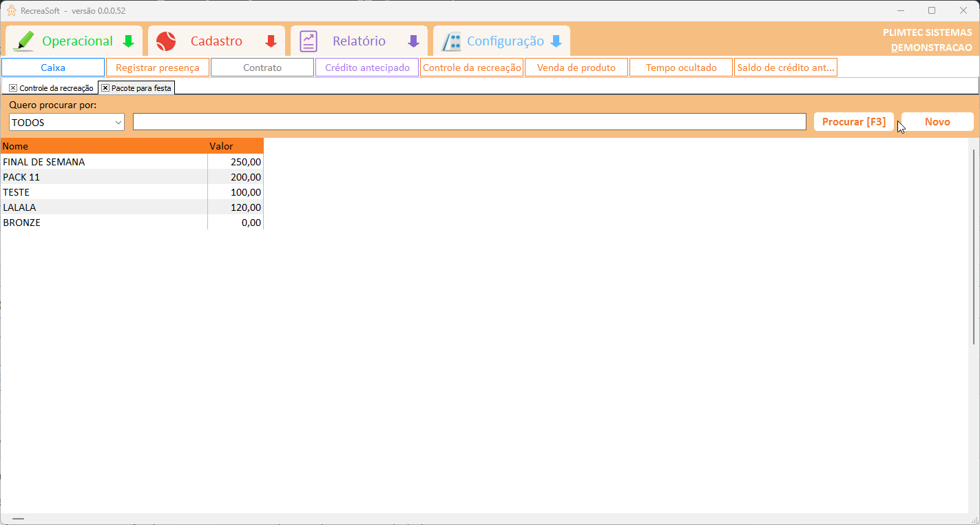Open the Caixa shortcut
Image resolution: width=980 pixels, height=525 pixels.
pyautogui.click(x=53, y=68)
